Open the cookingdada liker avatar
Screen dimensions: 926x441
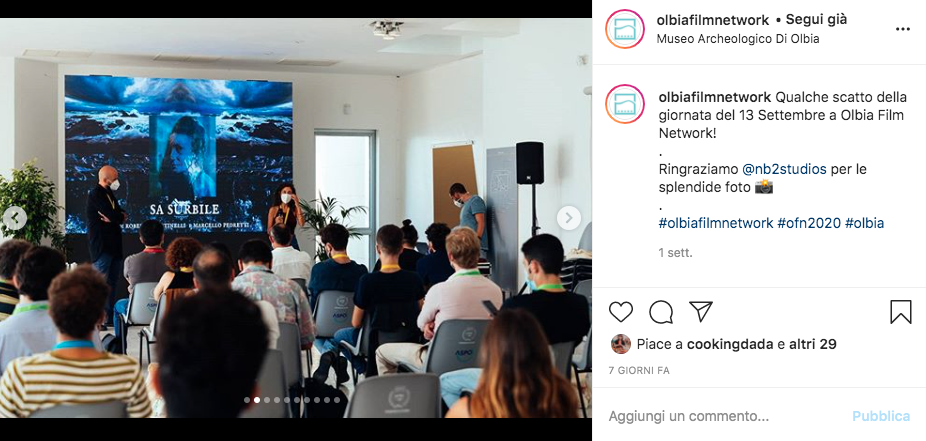(x=620, y=344)
